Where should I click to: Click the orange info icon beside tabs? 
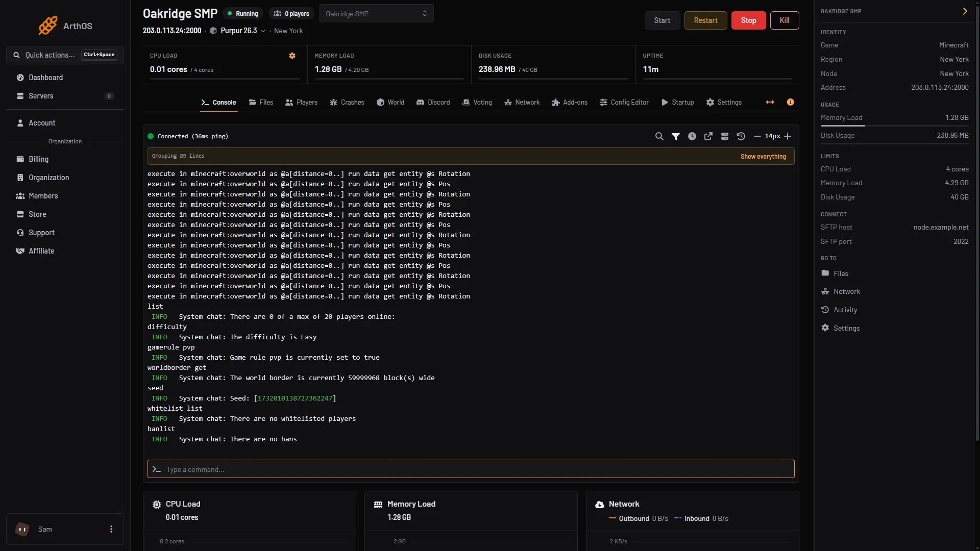pos(791,103)
